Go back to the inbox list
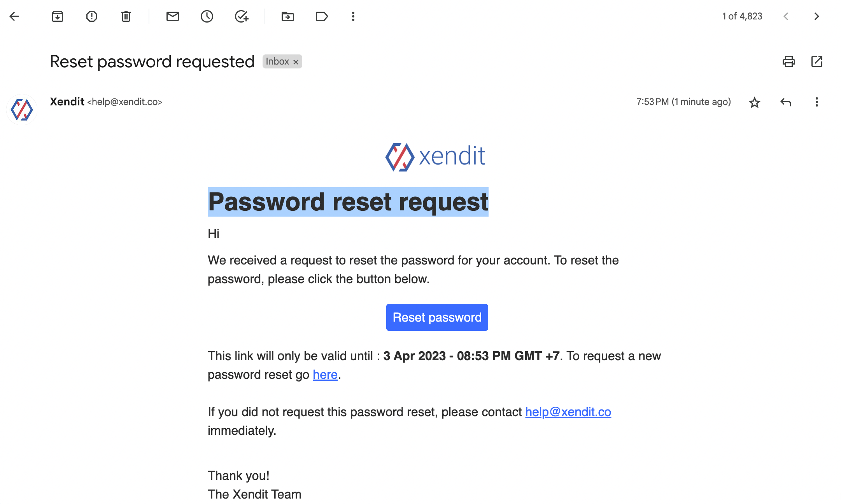841x504 pixels. [x=14, y=16]
